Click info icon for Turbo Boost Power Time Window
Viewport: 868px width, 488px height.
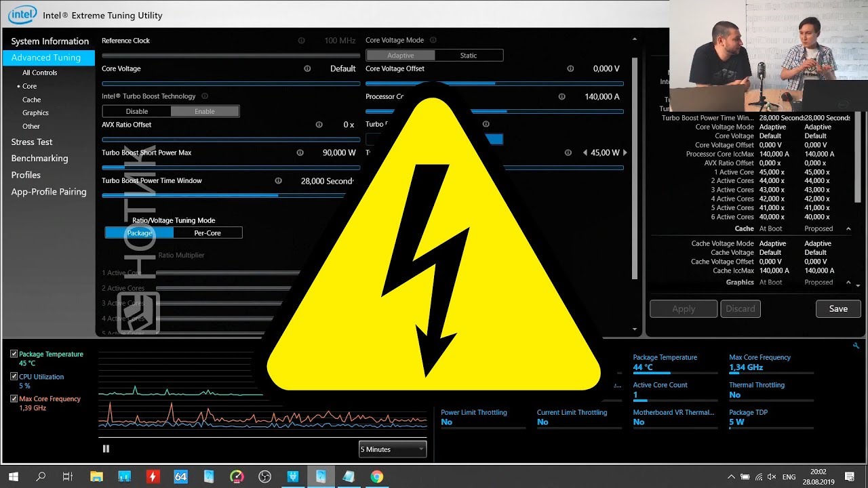coord(278,181)
